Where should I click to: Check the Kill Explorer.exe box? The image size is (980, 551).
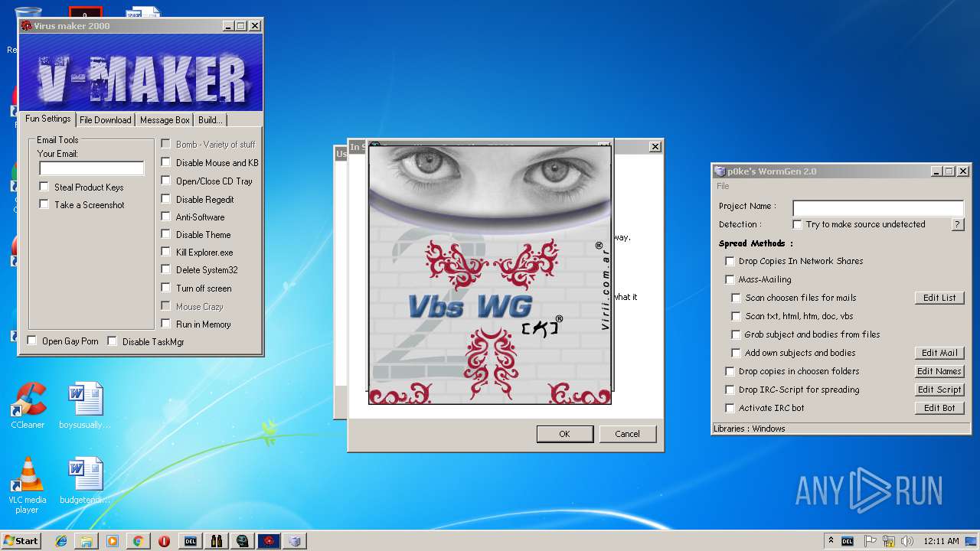[166, 252]
